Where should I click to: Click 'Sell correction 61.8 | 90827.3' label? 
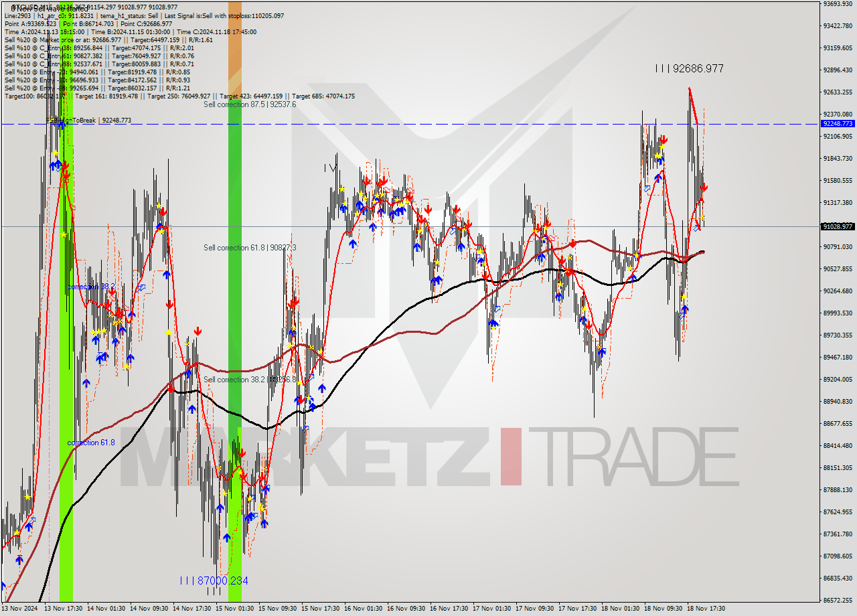pyautogui.click(x=250, y=248)
